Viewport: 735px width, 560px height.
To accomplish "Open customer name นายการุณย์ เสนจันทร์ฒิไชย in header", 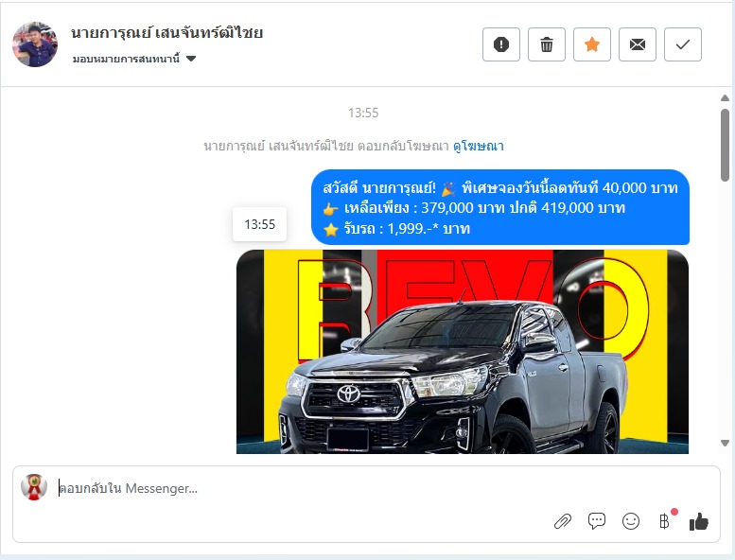I will [166, 33].
